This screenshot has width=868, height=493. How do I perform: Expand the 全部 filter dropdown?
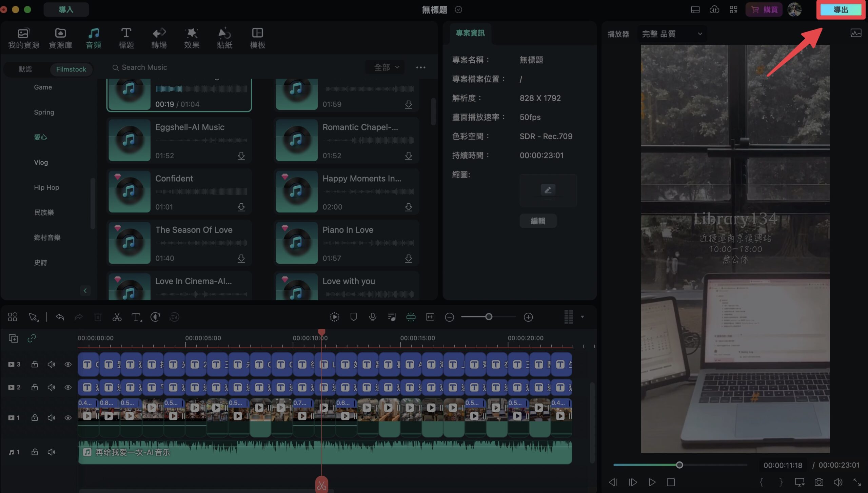tap(387, 67)
